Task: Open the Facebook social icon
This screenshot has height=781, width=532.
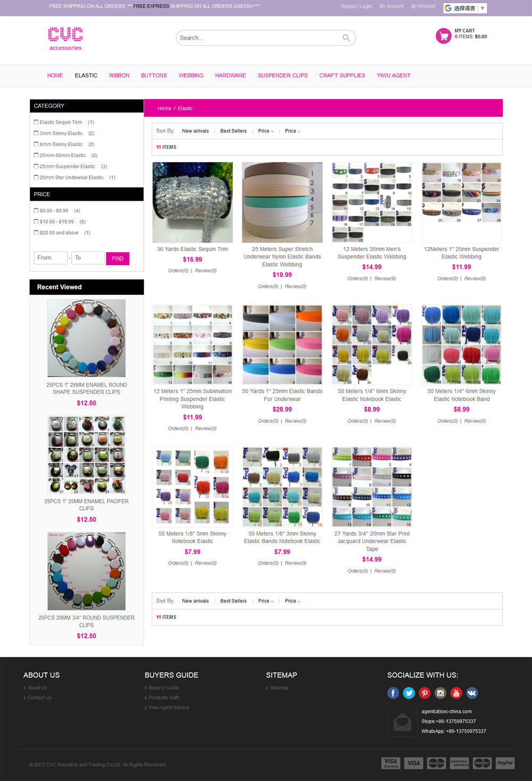Action: [x=393, y=693]
